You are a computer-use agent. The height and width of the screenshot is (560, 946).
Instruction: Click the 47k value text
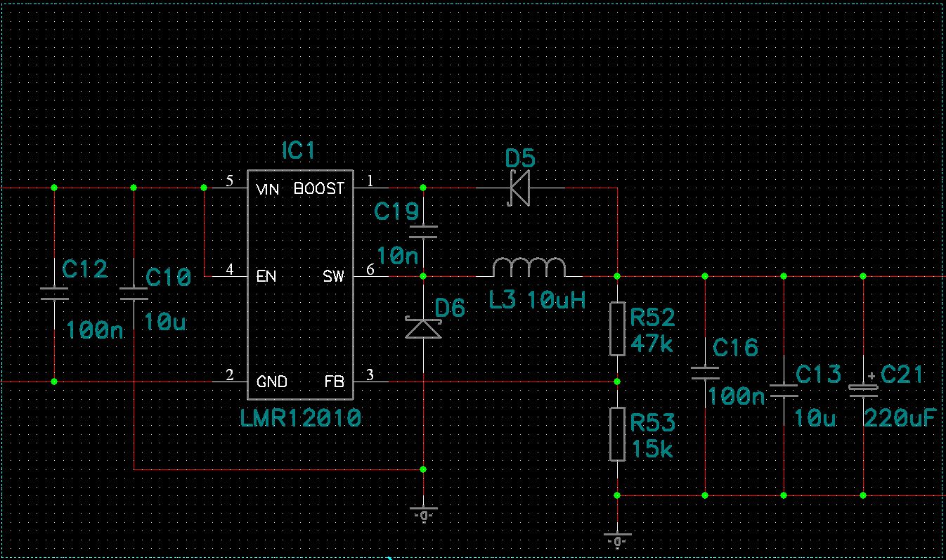point(652,344)
